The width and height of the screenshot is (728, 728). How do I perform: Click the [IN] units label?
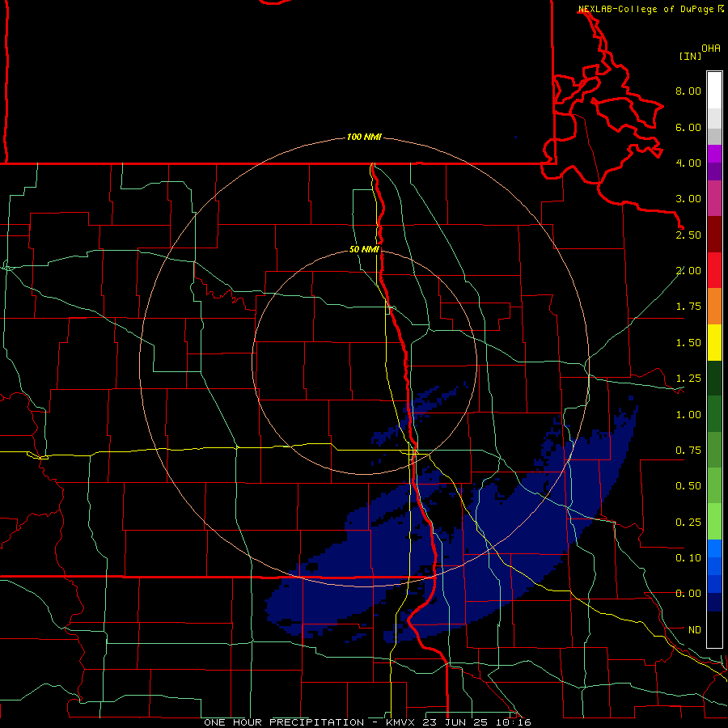pos(690,56)
